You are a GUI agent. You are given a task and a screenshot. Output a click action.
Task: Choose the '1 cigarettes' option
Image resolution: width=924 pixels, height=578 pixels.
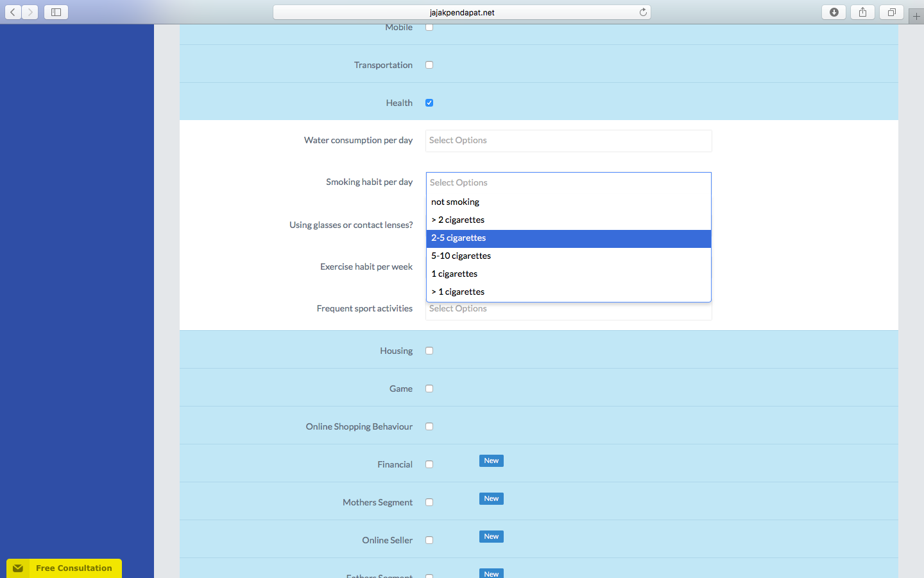(x=569, y=274)
